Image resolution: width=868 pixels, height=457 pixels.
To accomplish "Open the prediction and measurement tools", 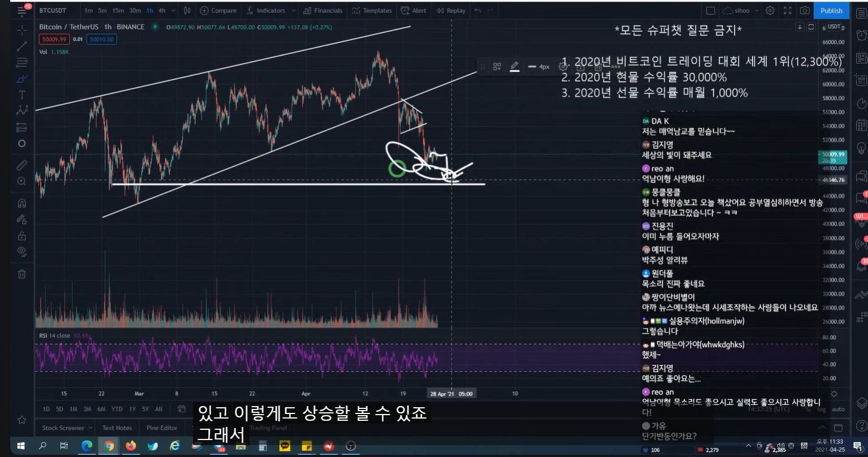I will (22, 127).
